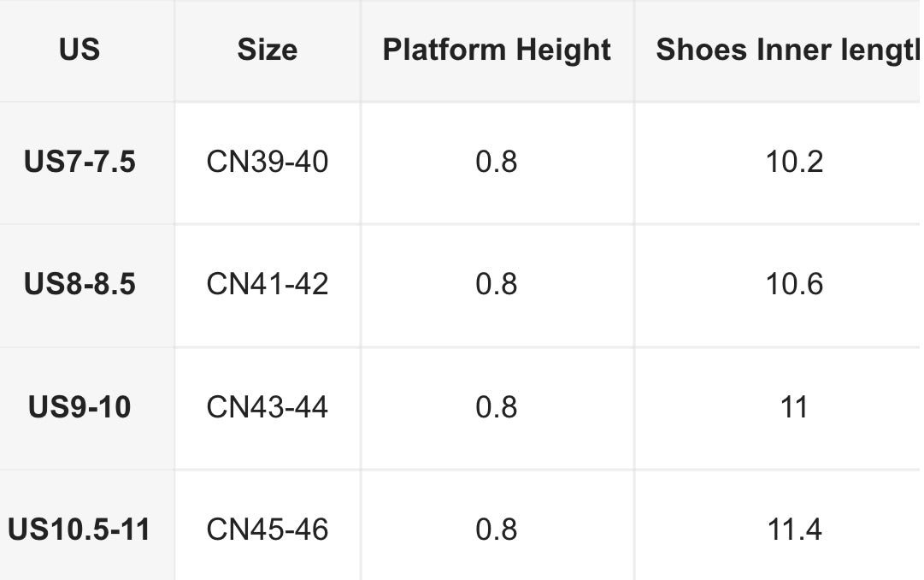The height and width of the screenshot is (580, 924).
Task: Select the US7-7.5 row label
Action: coord(79,162)
